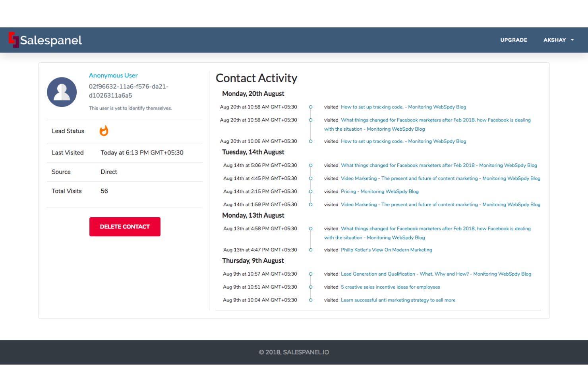Image resolution: width=588 pixels, height=392 pixels.
Task: Open the Aug 13th Facebook marketers link
Action: (x=427, y=233)
